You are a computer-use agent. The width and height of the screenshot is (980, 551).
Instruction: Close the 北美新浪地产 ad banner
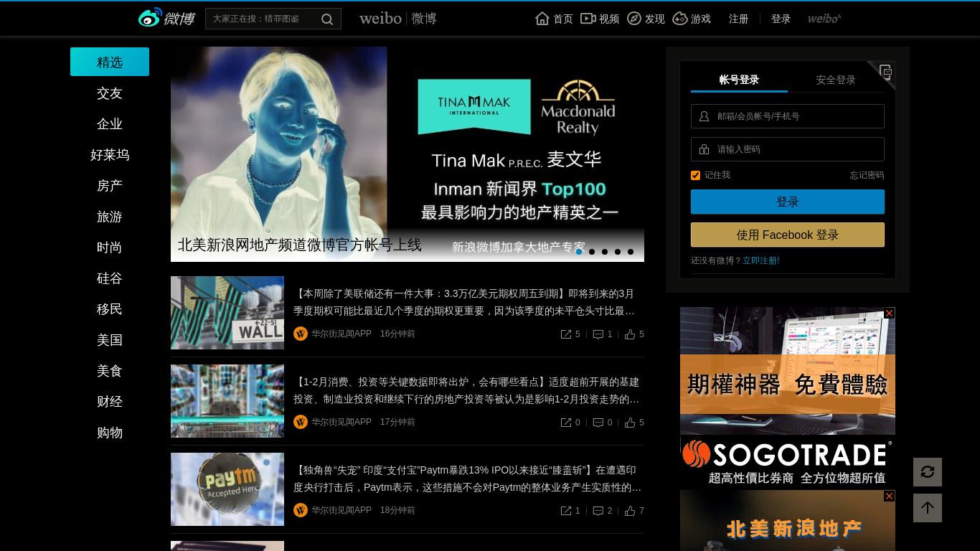890,496
